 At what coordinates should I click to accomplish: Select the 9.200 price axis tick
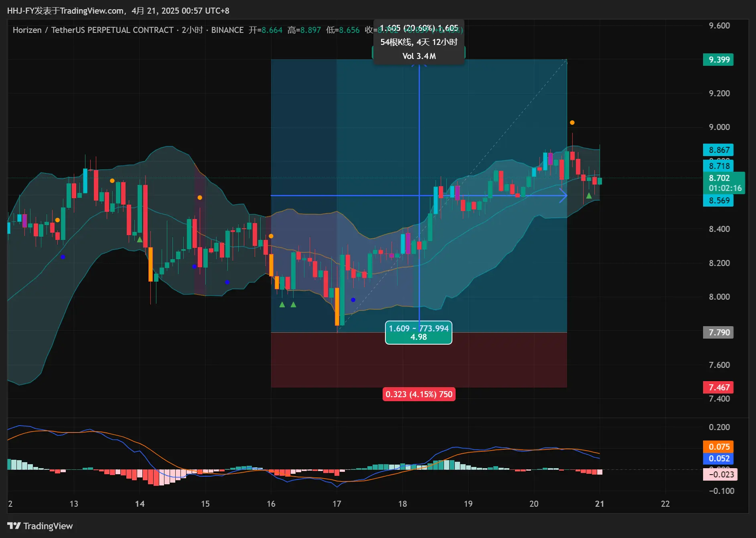pyautogui.click(x=719, y=93)
